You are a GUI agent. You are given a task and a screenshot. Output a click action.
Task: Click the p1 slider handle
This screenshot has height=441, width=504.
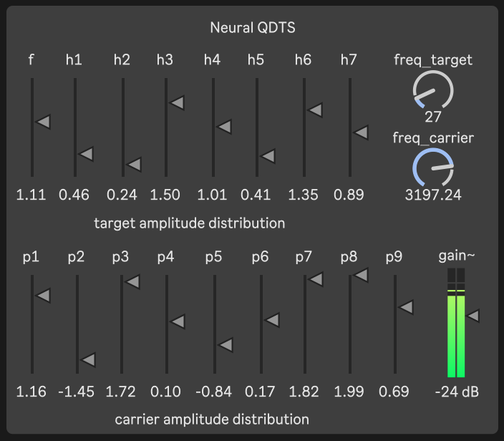coord(42,295)
